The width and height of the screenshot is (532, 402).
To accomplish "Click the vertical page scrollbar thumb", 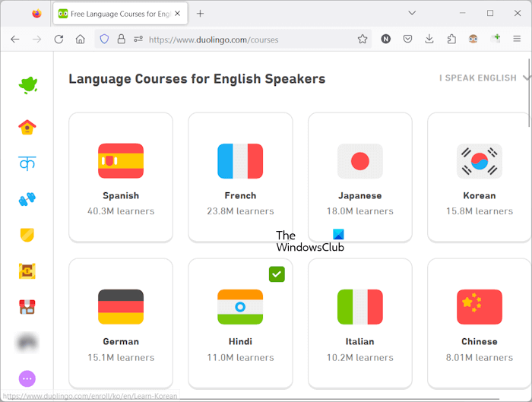I will coord(529,93).
